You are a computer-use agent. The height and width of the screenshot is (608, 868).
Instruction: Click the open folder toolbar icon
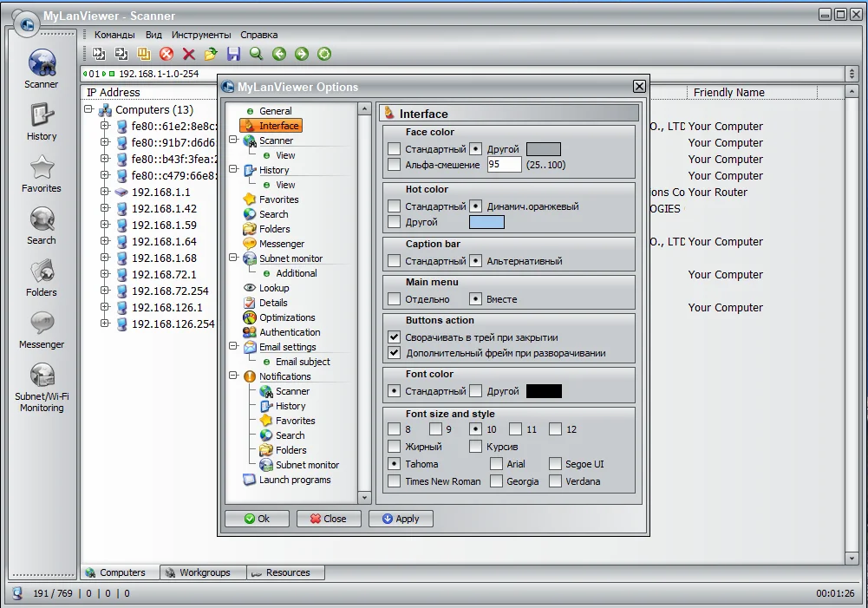click(x=211, y=54)
